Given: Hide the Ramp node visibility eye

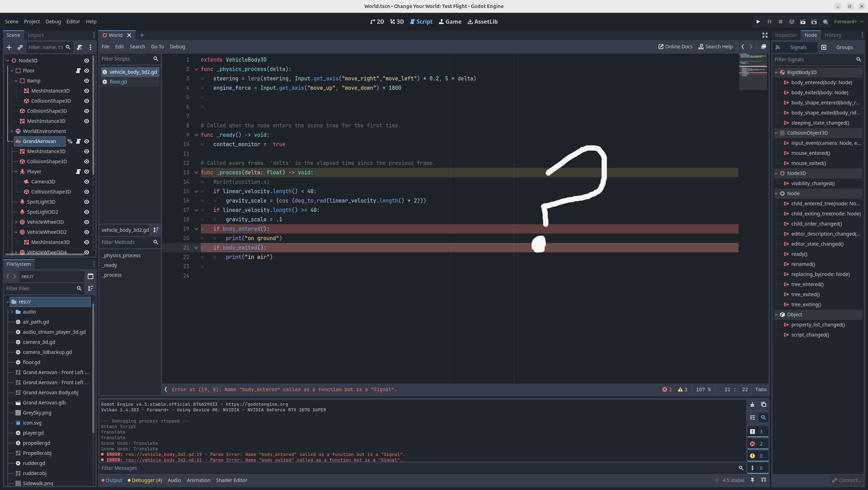Looking at the screenshot, I should coord(87,81).
